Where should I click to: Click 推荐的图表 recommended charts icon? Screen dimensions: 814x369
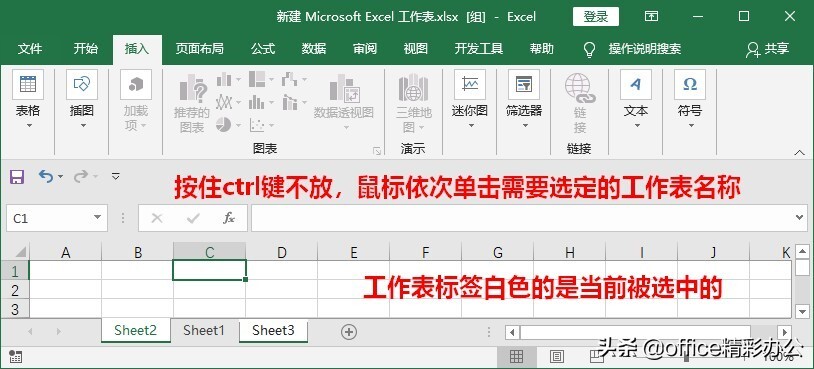click(x=193, y=88)
